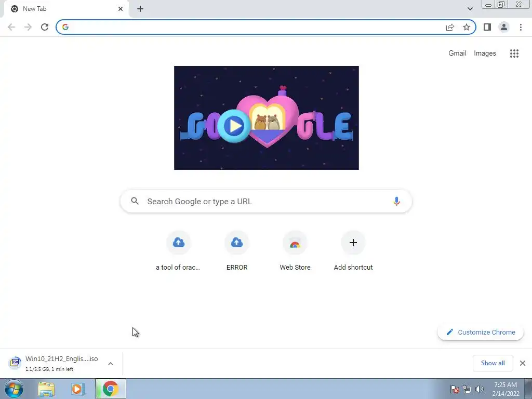The height and width of the screenshot is (399, 532).
Task: Click the Chrome taskbar icon
Action: [110, 389]
